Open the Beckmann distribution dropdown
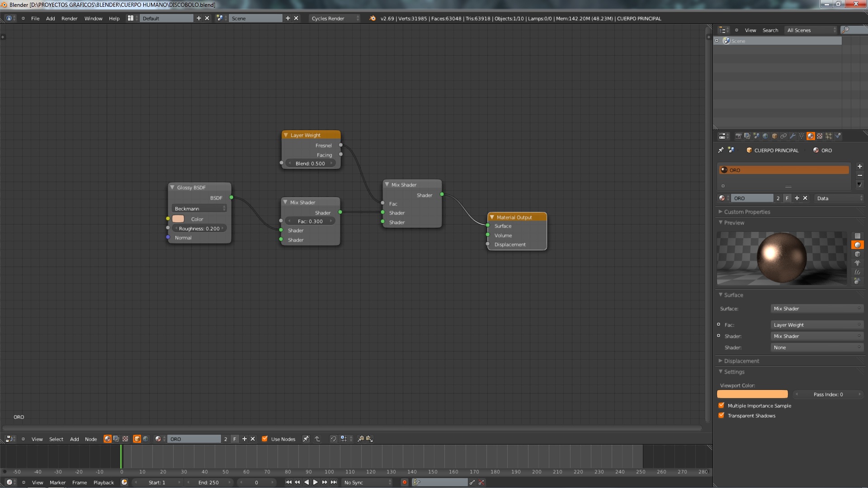The width and height of the screenshot is (868, 488). coord(199,208)
